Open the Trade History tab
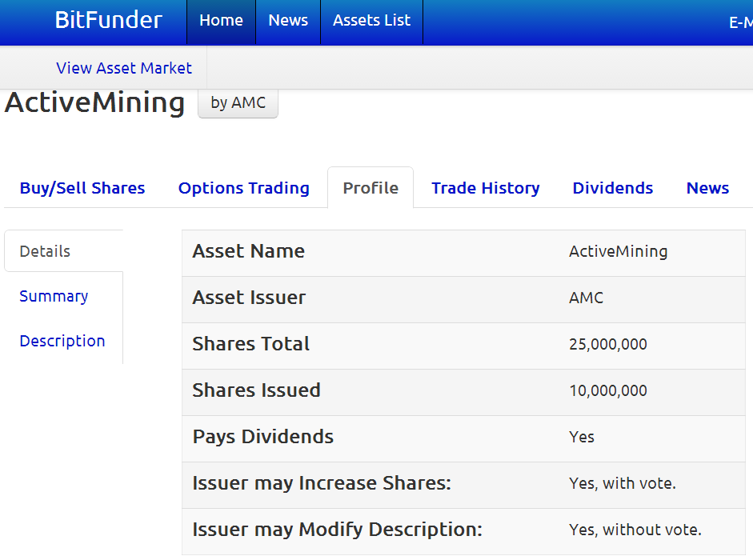This screenshot has width=753, height=560. point(486,188)
